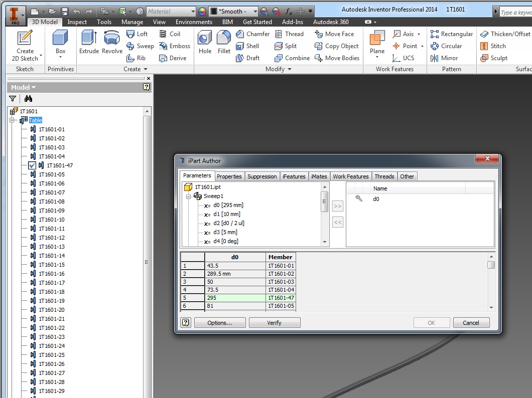Switch to Properties tab in iPart Author
This screenshot has height=398, width=532.
click(229, 176)
